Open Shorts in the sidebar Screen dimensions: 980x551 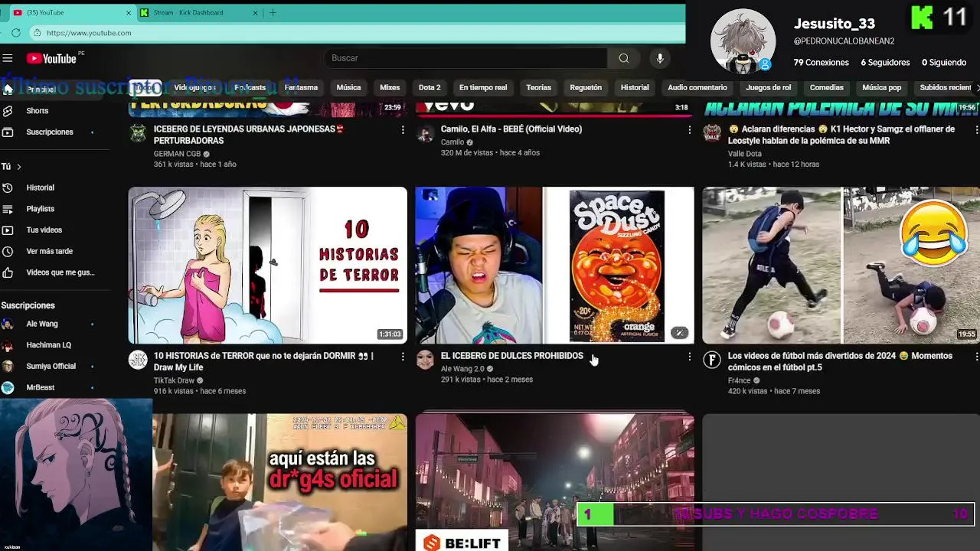(37, 111)
